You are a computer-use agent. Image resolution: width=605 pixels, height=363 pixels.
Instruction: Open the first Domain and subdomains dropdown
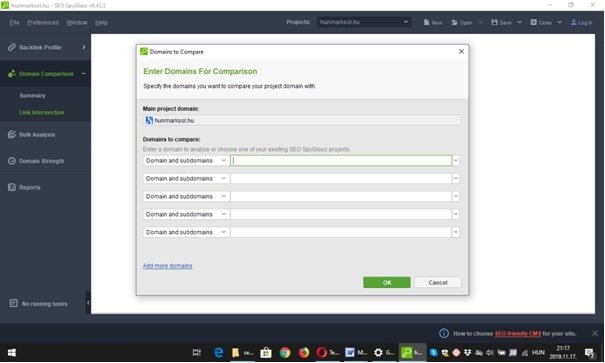[x=186, y=160]
